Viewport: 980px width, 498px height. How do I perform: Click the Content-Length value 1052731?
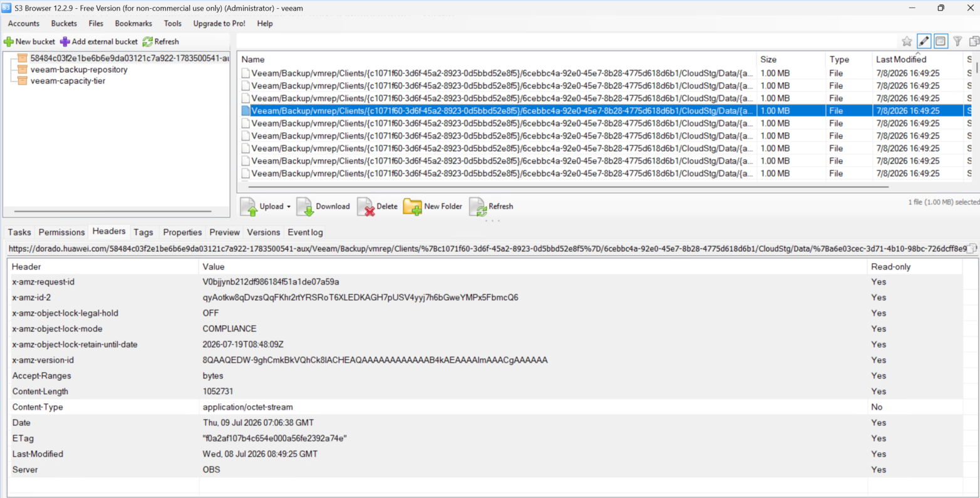click(217, 392)
